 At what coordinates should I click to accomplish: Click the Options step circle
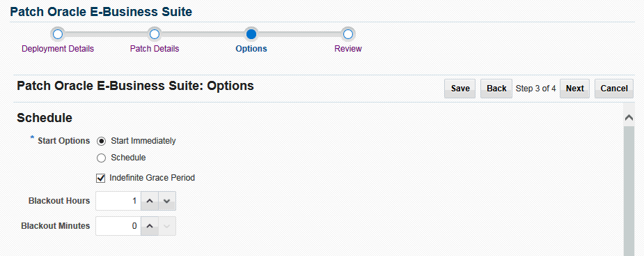coord(251,34)
